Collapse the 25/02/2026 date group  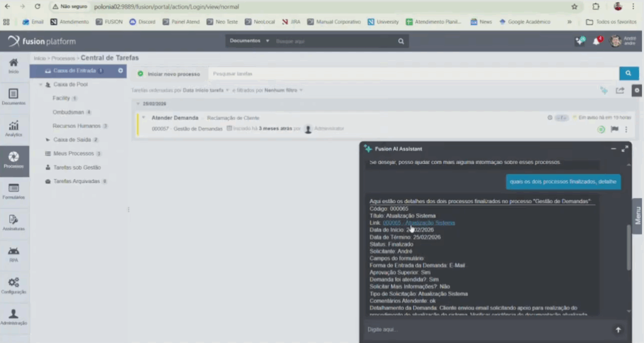(138, 104)
